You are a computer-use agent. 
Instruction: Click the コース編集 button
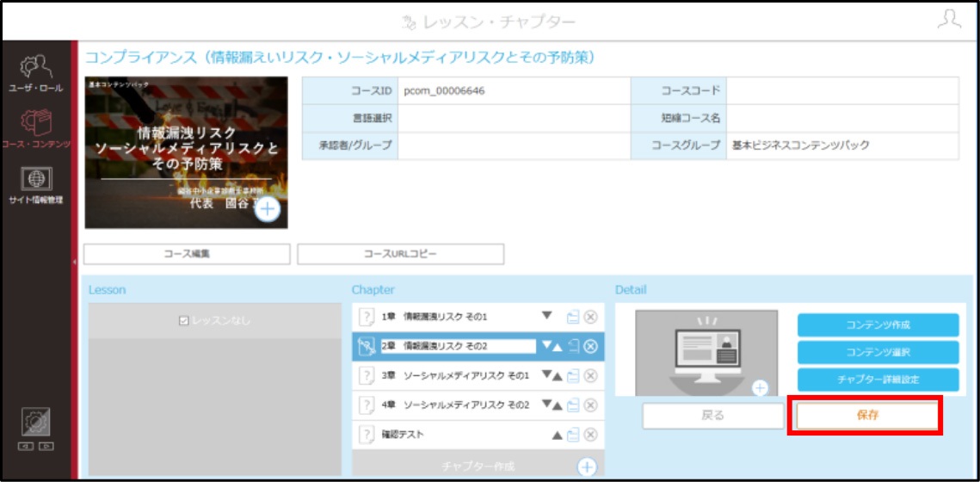coord(187,255)
